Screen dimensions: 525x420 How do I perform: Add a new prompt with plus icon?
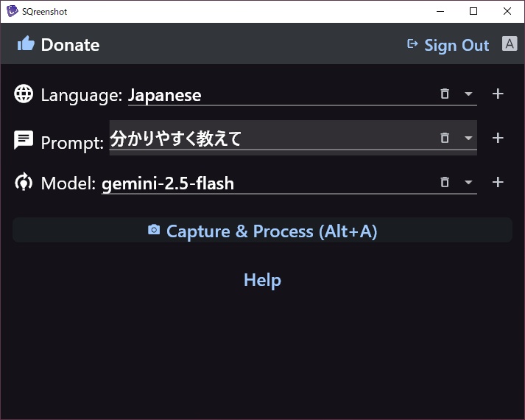point(498,139)
